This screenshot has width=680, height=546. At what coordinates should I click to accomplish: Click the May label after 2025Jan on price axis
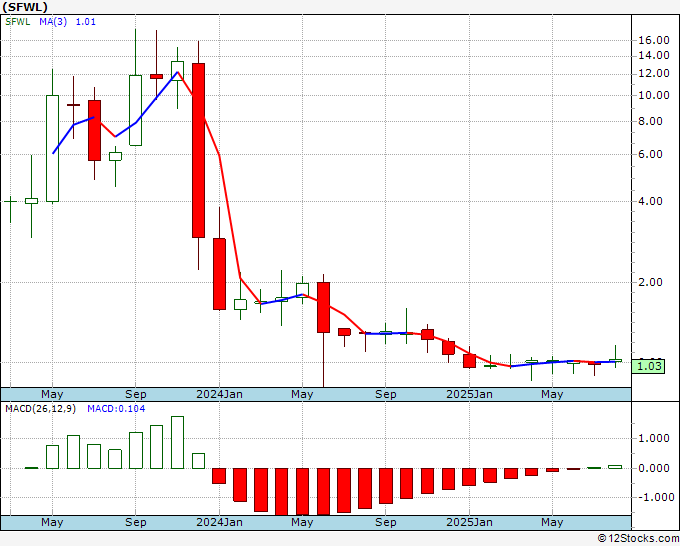(x=552, y=394)
